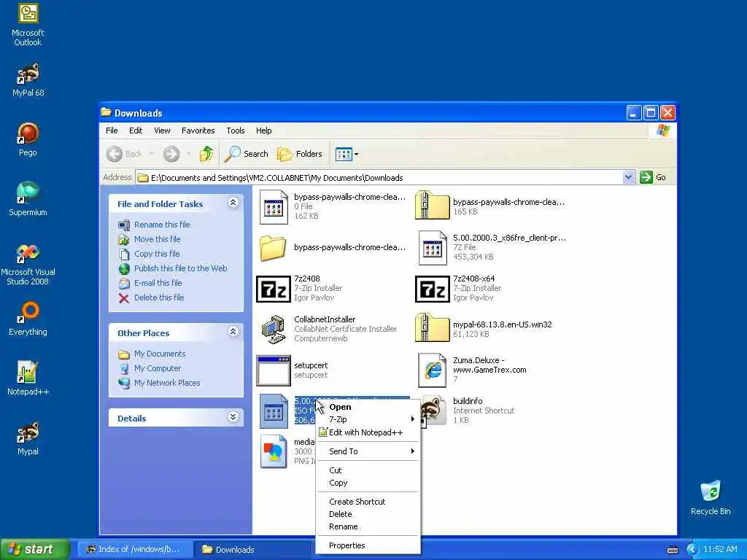Screen dimensions: 747x560
Task: Click the Views toolbar icon
Action: tap(344, 154)
